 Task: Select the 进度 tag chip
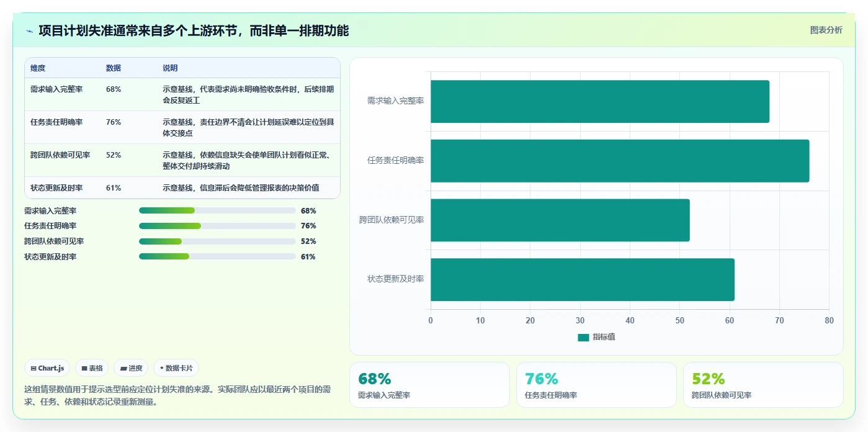131,368
